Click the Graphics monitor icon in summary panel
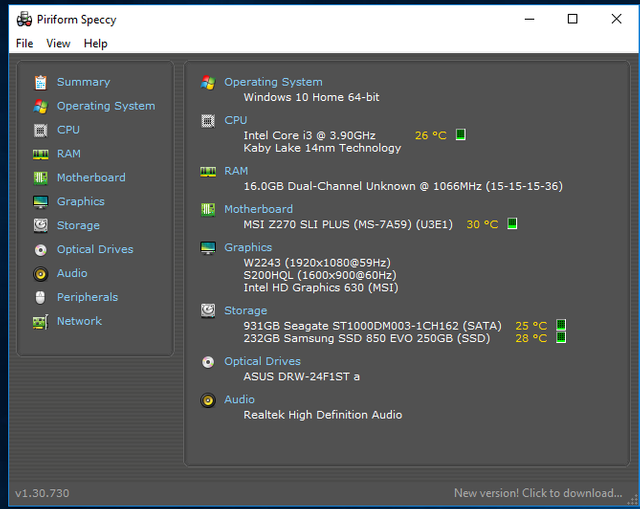The image size is (640, 509). tap(208, 248)
